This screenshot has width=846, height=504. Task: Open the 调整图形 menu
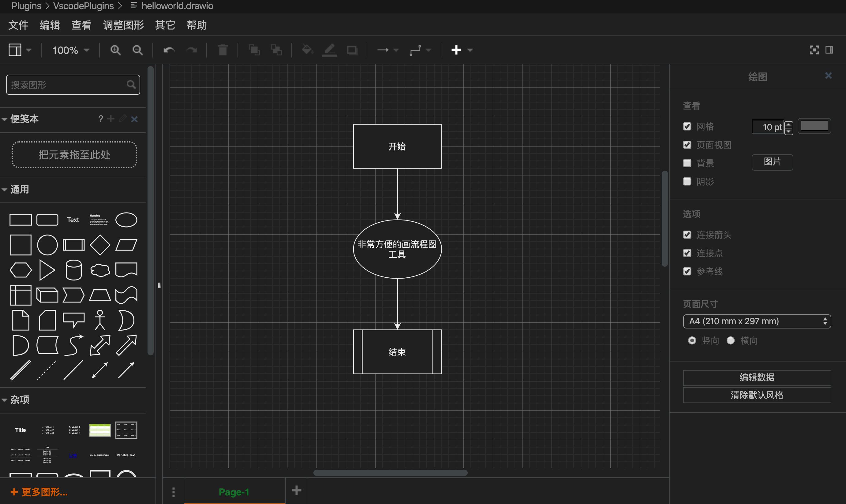click(x=123, y=25)
